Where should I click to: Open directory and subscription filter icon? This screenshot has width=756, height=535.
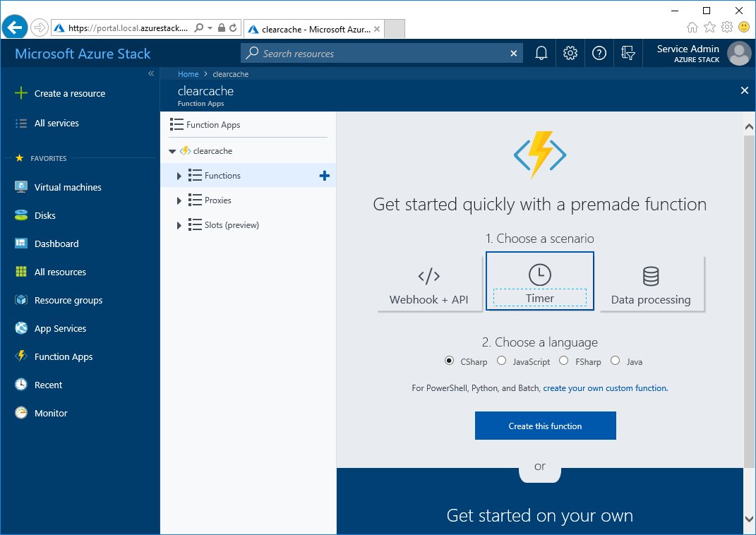[628, 53]
